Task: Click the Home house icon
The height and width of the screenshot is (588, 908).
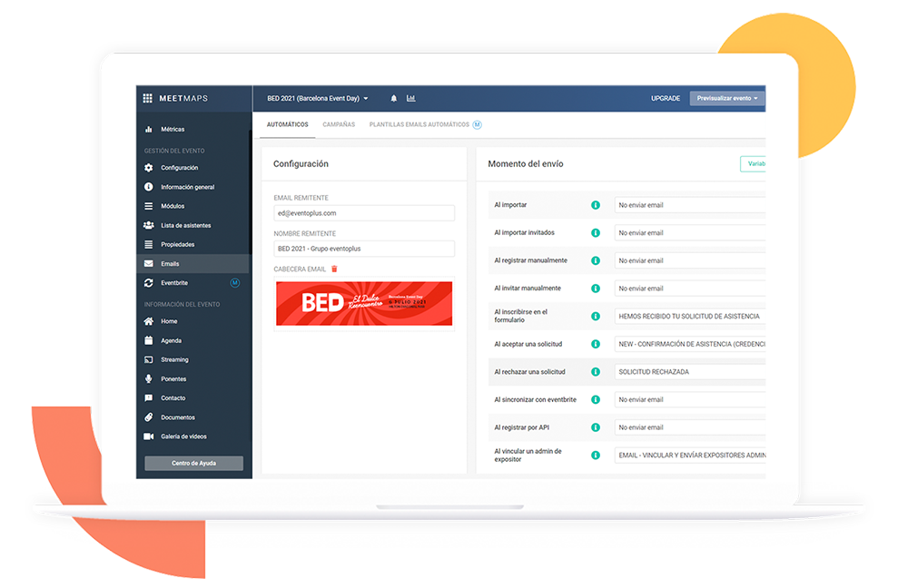Action: click(x=149, y=321)
